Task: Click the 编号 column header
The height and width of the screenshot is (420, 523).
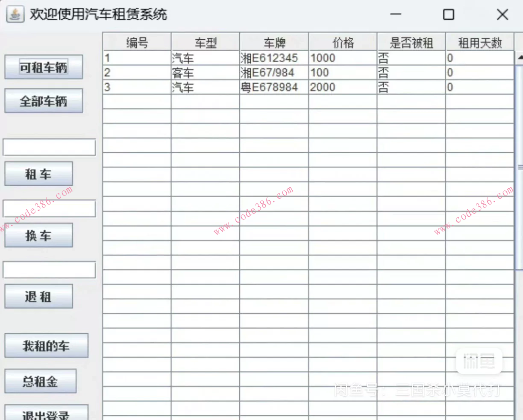Action: 137,42
